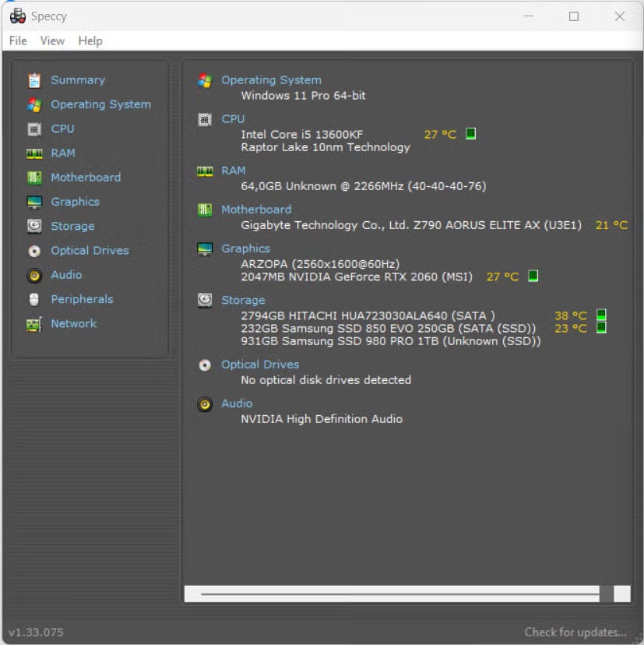This screenshot has width=644, height=645.
Task: Show the Graphics section in sidebar
Action: [x=76, y=202]
